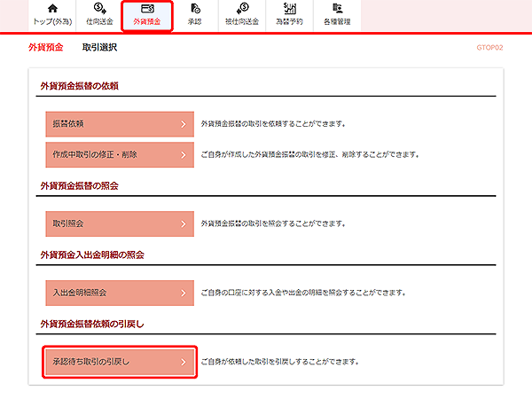Open the 承認 tab label
Viewport: 532px width, 399px height.
(195, 21)
